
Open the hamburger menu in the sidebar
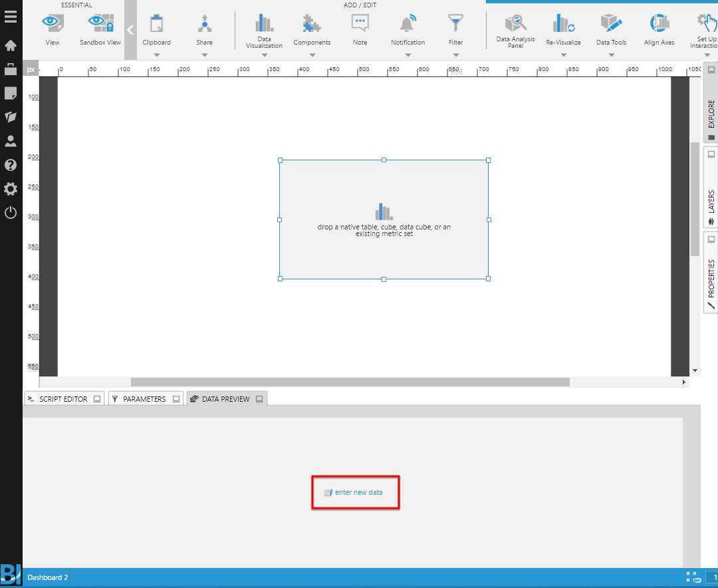(x=10, y=17)
